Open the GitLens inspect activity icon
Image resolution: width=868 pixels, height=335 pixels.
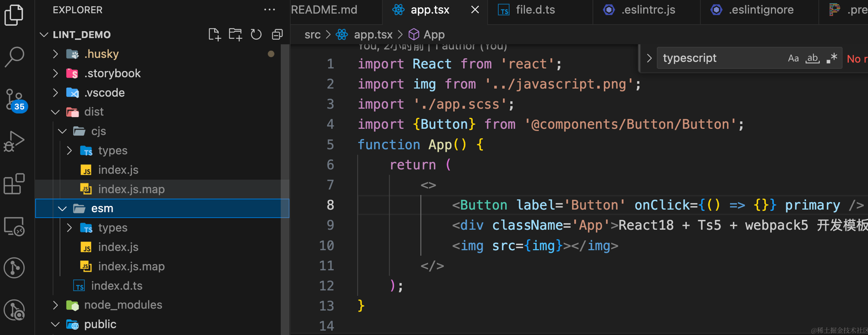14,310
